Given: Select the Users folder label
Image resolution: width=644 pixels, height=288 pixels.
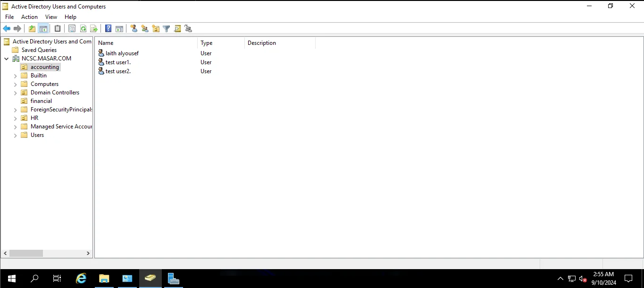Looking at the screenshot, I should click(x=37, y=135).
